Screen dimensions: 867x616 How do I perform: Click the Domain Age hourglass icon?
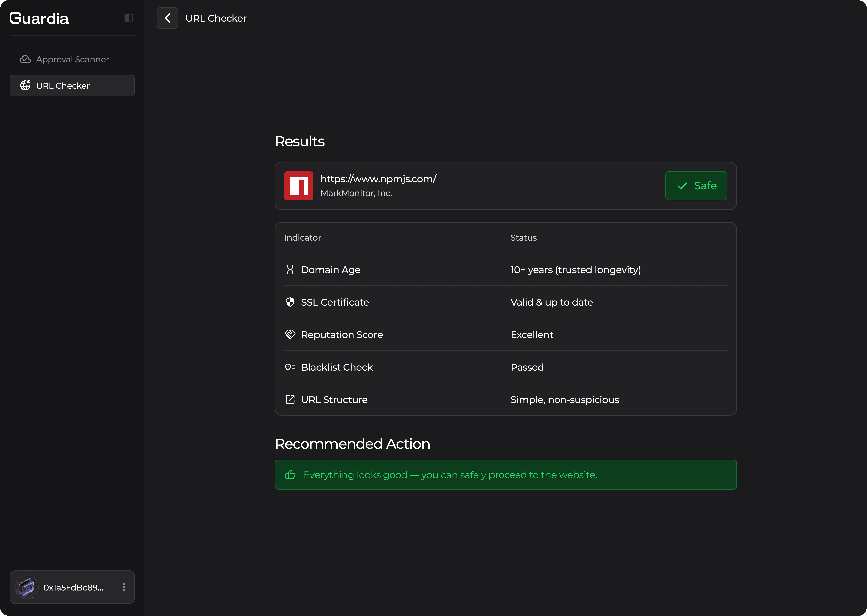tap(290, 270)
